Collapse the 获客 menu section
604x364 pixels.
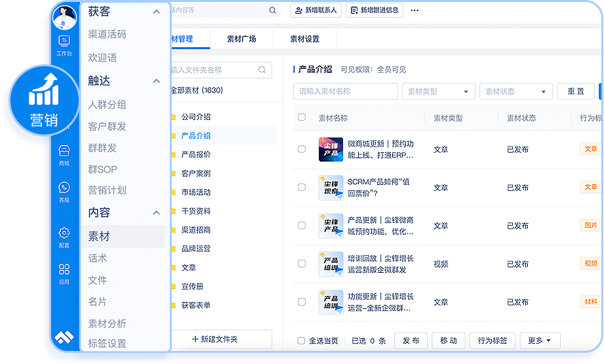[156, 12]
